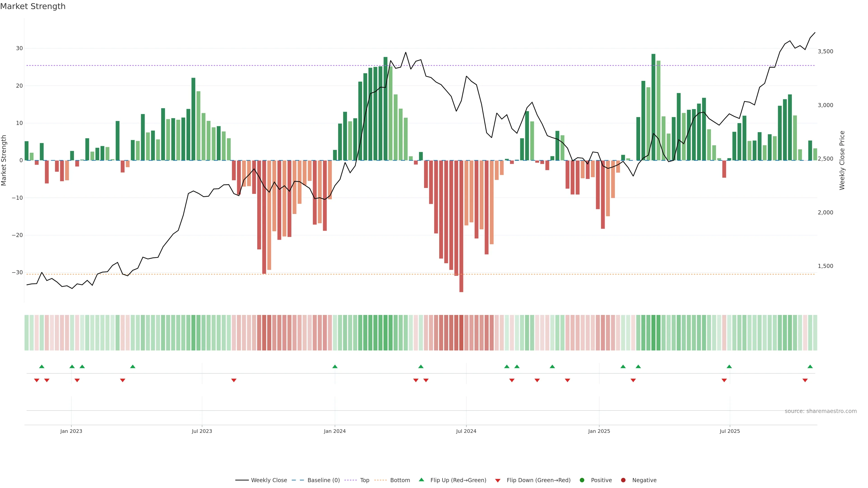Screen dimensions: 868x488
Task: Click the green Flip Up triangle legend icon
Action: tap(421, 480)
